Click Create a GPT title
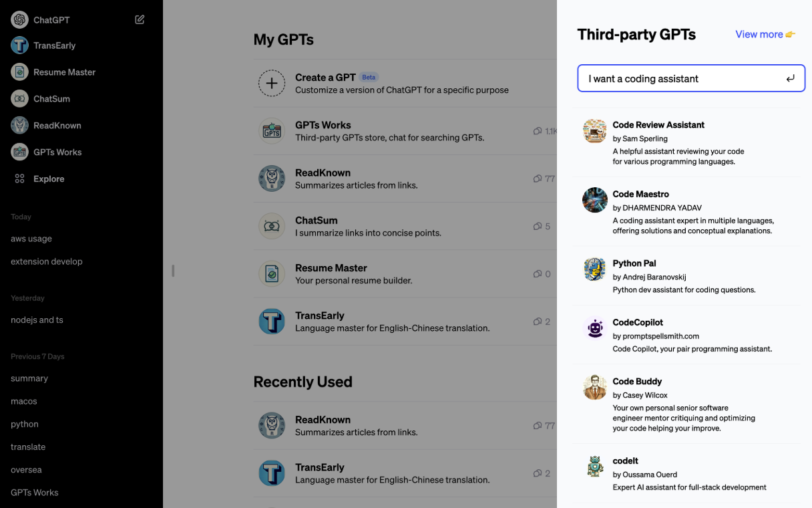 pyautogui.click(x=325, y=78)
